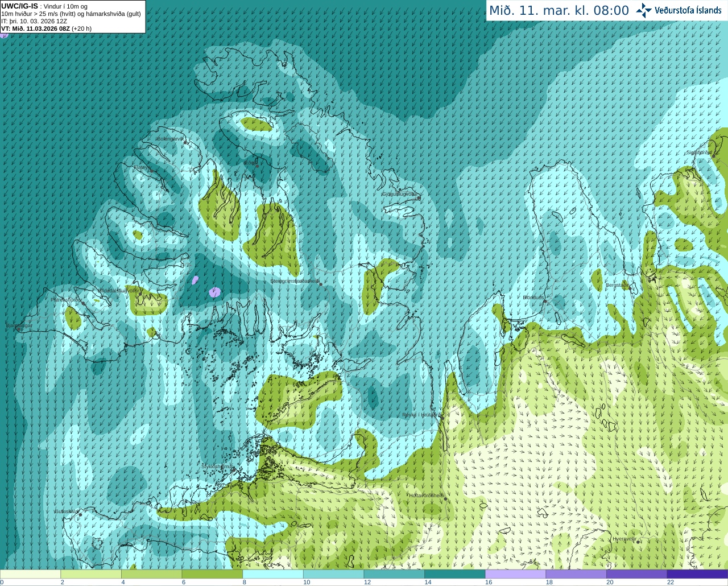Image resolution: width=728 pixels, height=586 pixels.
Task: Pick the 14–16 m/s dark teal legend swatch
Action: 455,574
